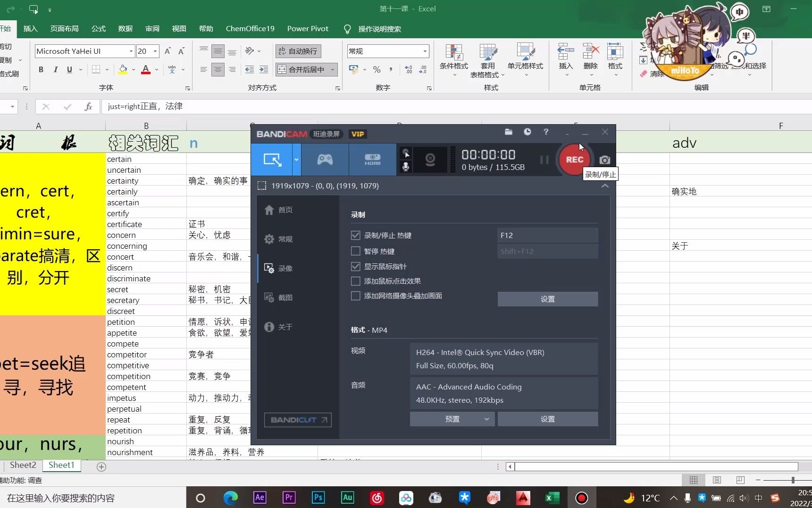Open Bandicam help question mark
Screen dimensions: 812x508
point(546,132)
